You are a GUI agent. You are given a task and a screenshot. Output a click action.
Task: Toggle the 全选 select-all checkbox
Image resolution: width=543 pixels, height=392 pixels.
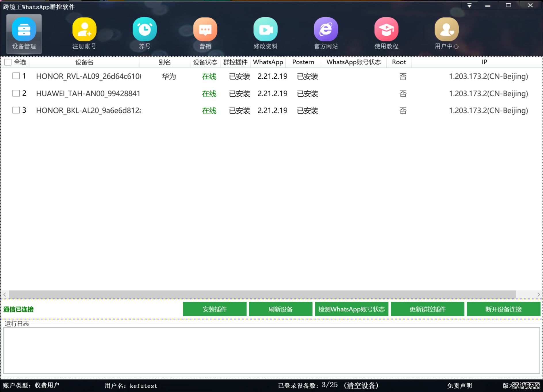coord(8,62)
